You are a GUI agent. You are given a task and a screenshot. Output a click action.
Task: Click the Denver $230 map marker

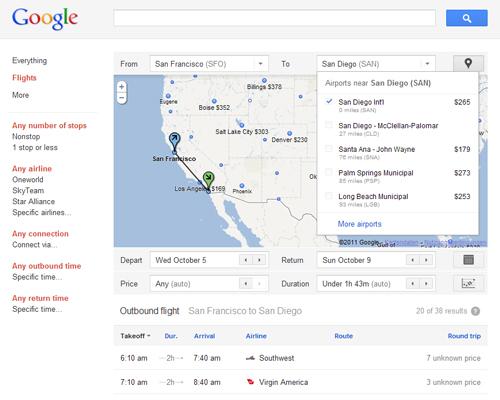tap(290, 133)
